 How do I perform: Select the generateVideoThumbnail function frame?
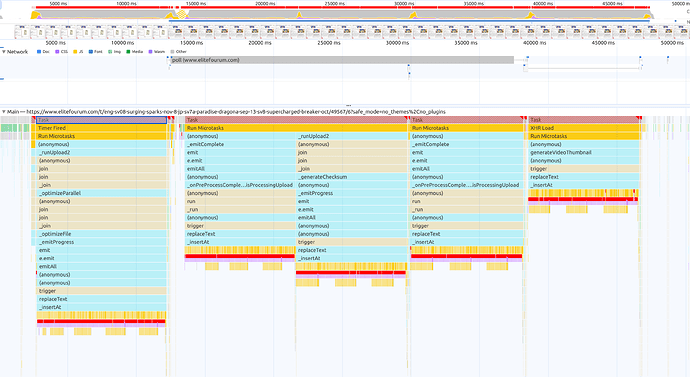pos(584,153)
